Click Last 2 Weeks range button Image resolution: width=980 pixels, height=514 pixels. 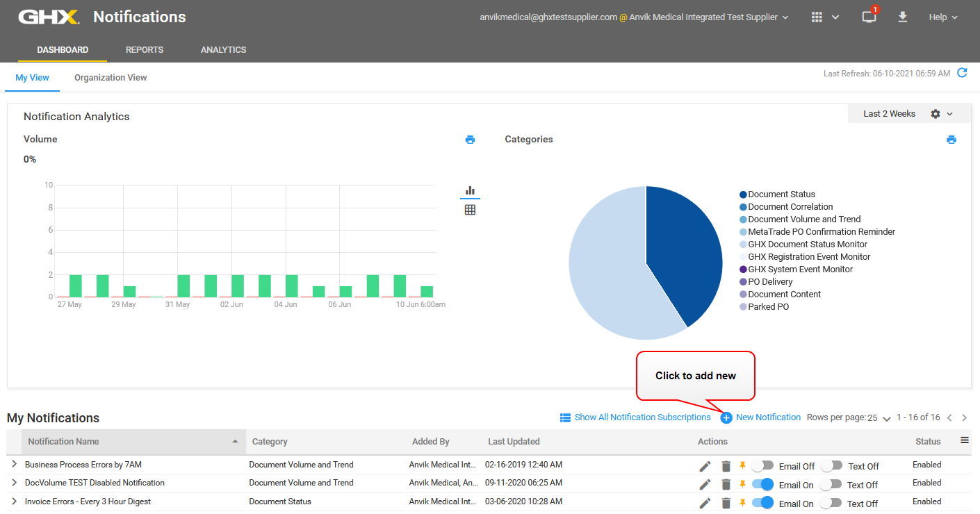pyautogui.click(x=890, y=114)
